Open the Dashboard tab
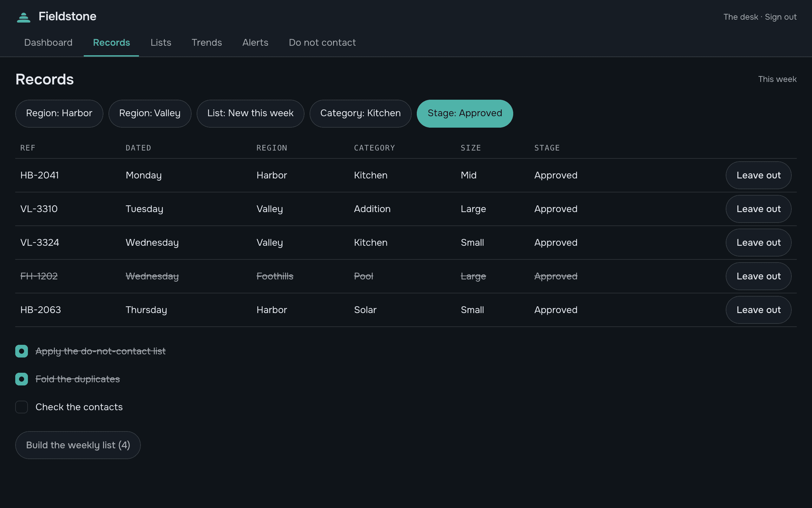 pyautogui.click(x=48, y=43)
